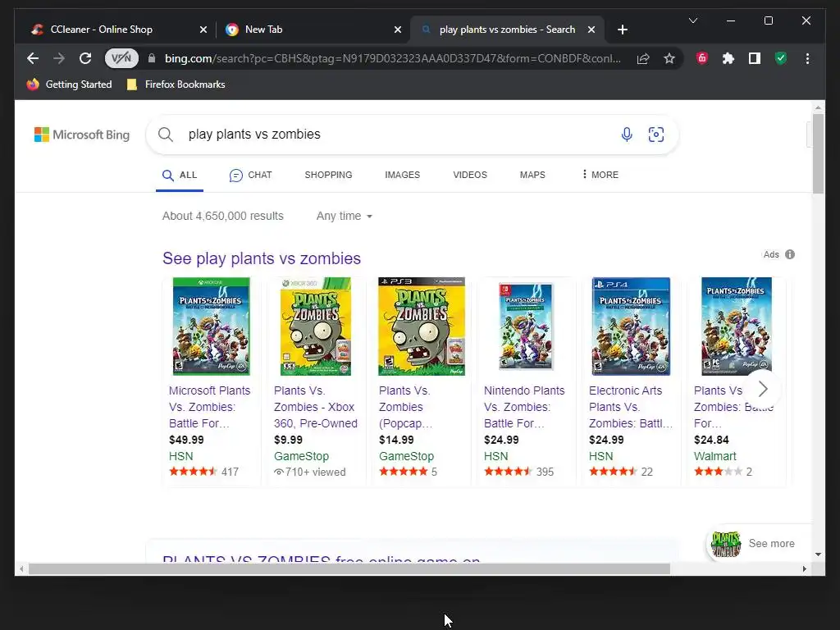The width and height of the screenshot is (840, 630).
Task: View site security lock info
Action: pos(152,58)
